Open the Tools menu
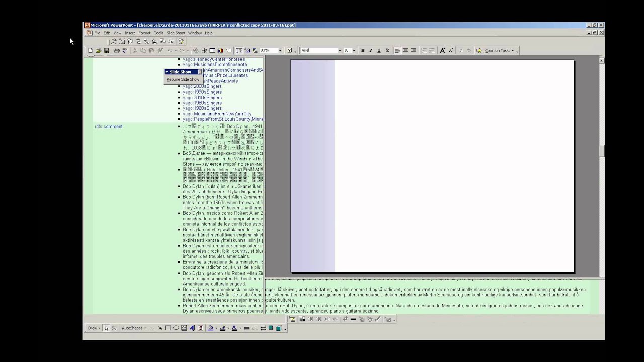Viewport: 644px width, 362px height. tap(158, 33)
